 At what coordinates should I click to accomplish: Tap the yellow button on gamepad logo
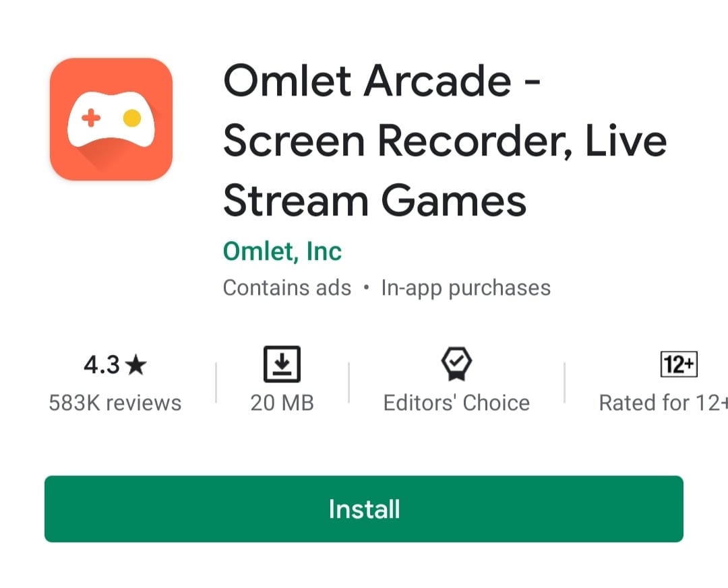click(132, 118)
